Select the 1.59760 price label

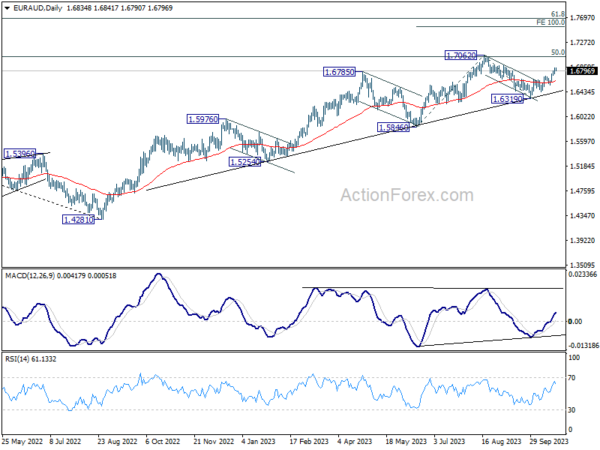203,119
